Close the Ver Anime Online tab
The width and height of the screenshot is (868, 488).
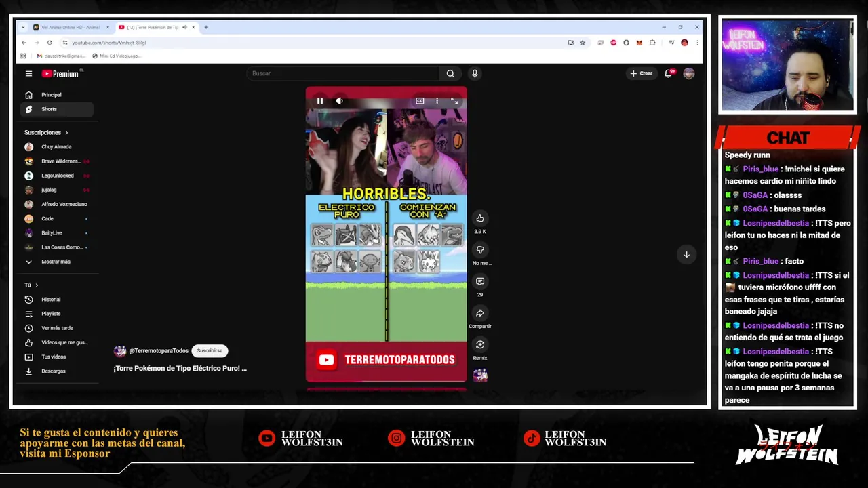(x=107, y=28)
